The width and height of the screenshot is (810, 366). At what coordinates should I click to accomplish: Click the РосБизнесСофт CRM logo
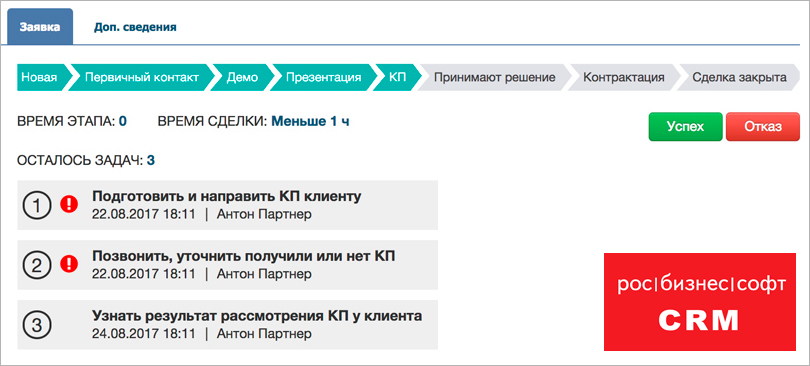pos(700,301)
